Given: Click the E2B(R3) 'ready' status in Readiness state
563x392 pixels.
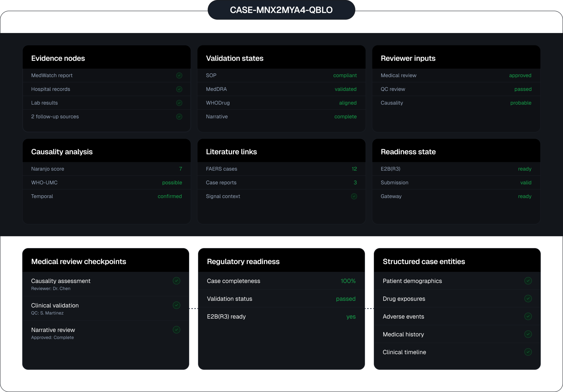Looking at the screenshot, I should (525, 169).
